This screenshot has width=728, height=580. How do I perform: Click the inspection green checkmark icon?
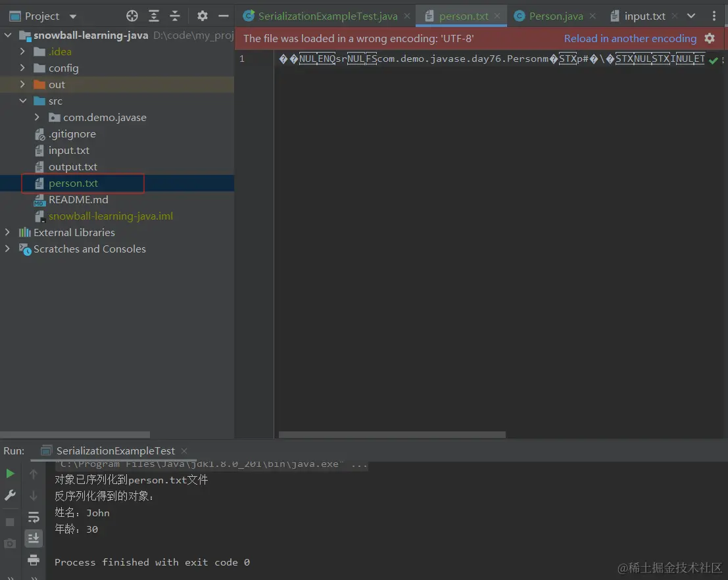click(x=714, y=60)
